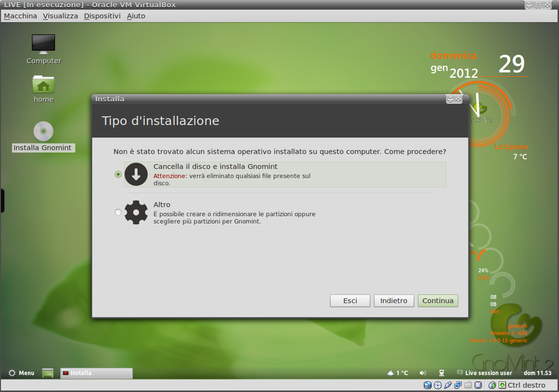Click the Installa Gnomint disc icon

[43, 131]
